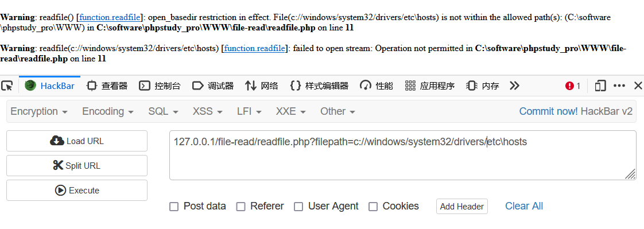
Task: Open the 调试器 debugger panel
Action: pos(213,86)
